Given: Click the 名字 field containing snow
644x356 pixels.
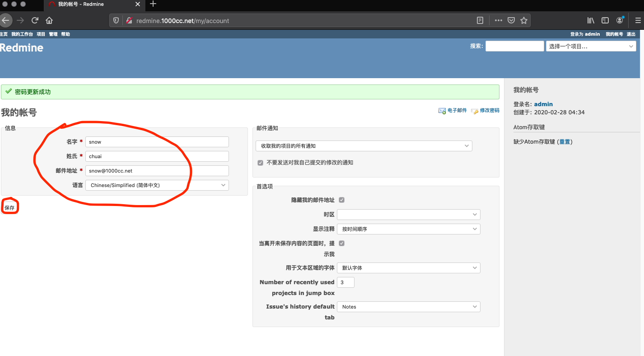Looking at the screenshot, I should tap(157, 142).
